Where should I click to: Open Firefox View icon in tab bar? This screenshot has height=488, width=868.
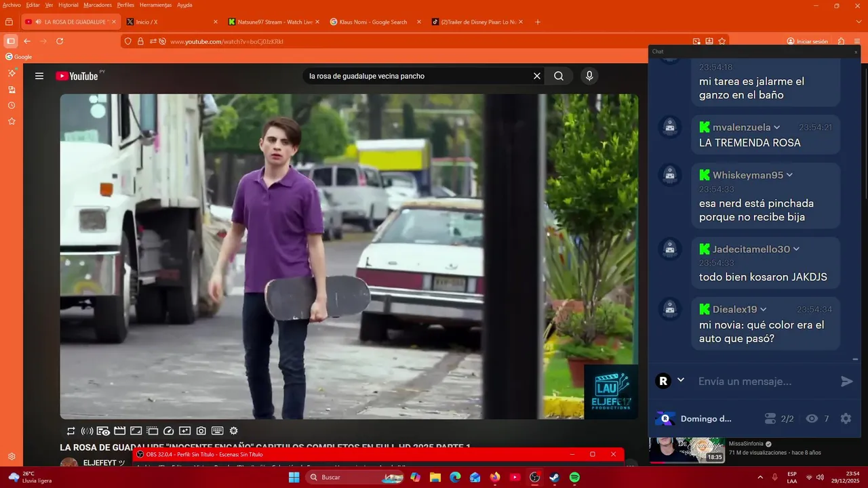pos(9,22)
